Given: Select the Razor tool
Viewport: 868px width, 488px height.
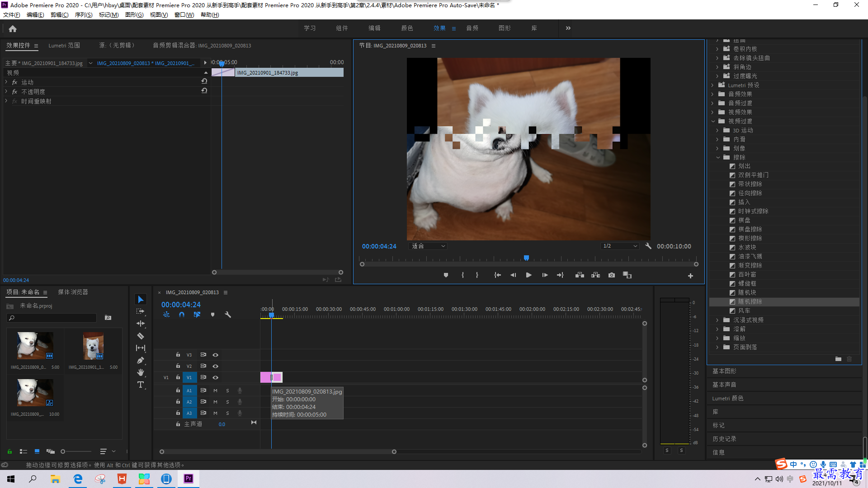Looking at the screenshot, I should point(141,336).
